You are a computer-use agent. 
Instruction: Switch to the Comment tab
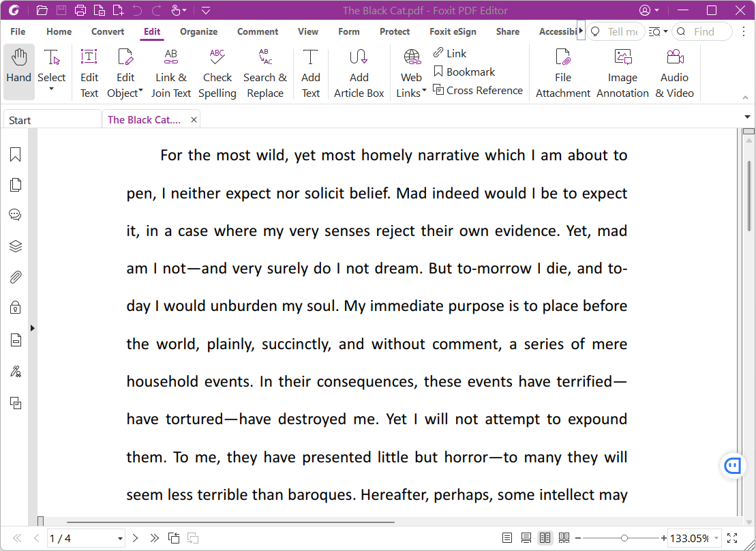pyautogui.click(x=258, y=31)
